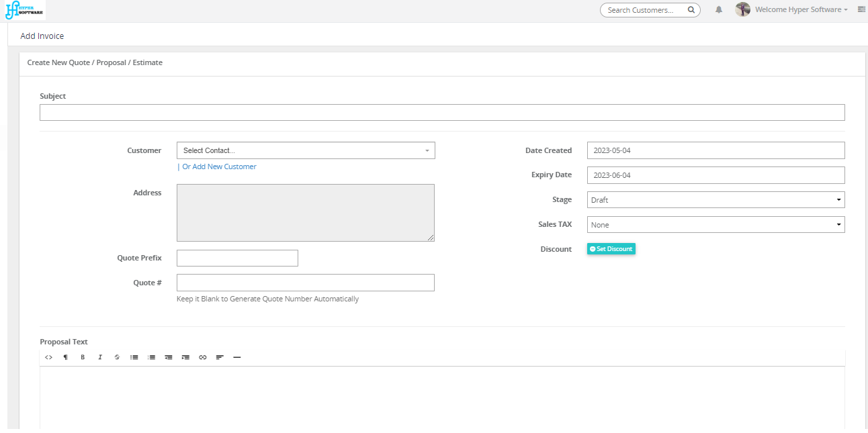The image size is (868, 433).
Task: Outdent the text in editor
Action: 169,357
